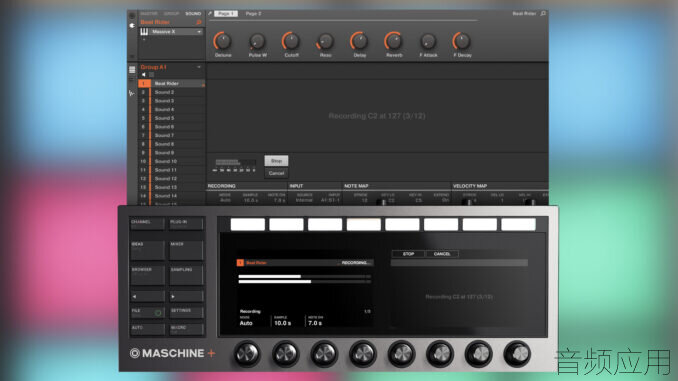Click the software Stop recording button
The width and height of the screenshot is (678, 381).
tap(276, 161)
